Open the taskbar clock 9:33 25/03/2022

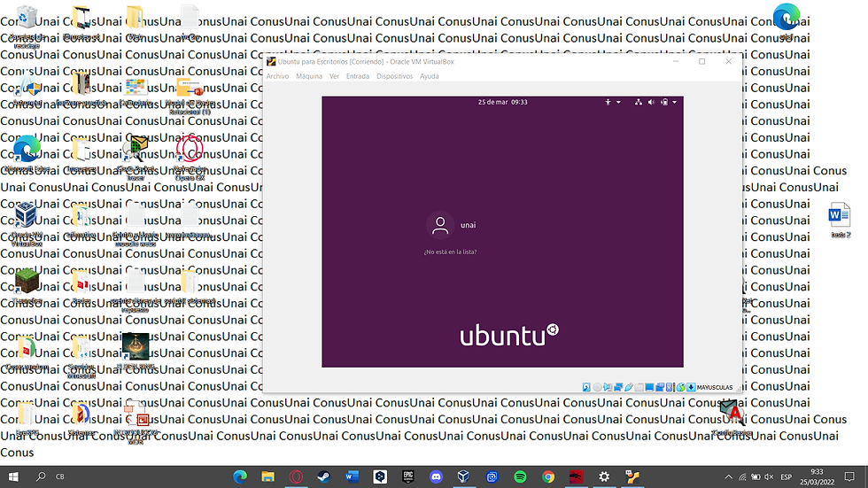[x=817, y=476]
